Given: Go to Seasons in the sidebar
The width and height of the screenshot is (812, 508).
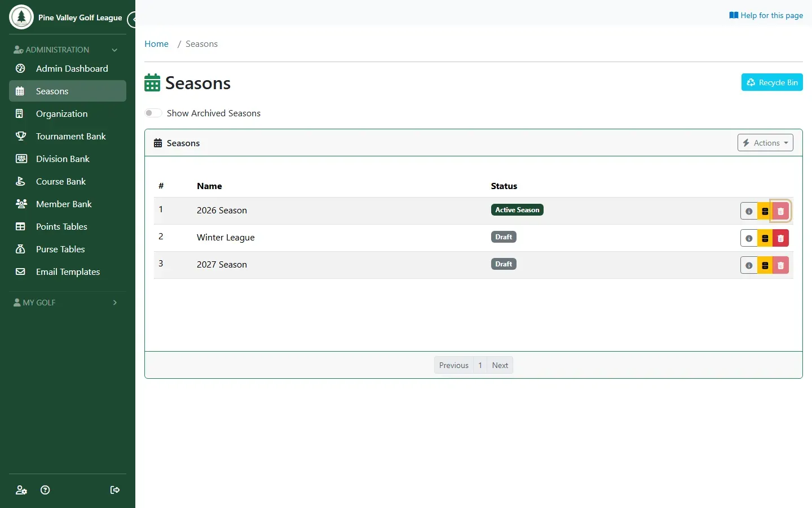Looking at the screenshot, I should 68,91.
